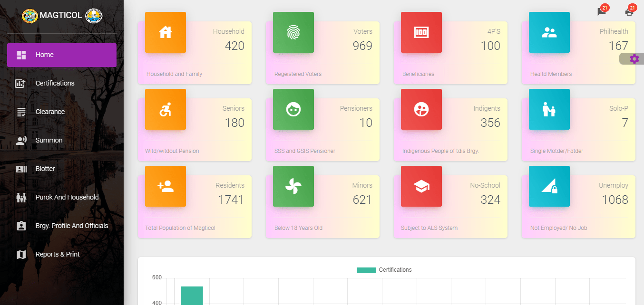
Task: Open the purple settings gear panel
Action: coord(634,59)
